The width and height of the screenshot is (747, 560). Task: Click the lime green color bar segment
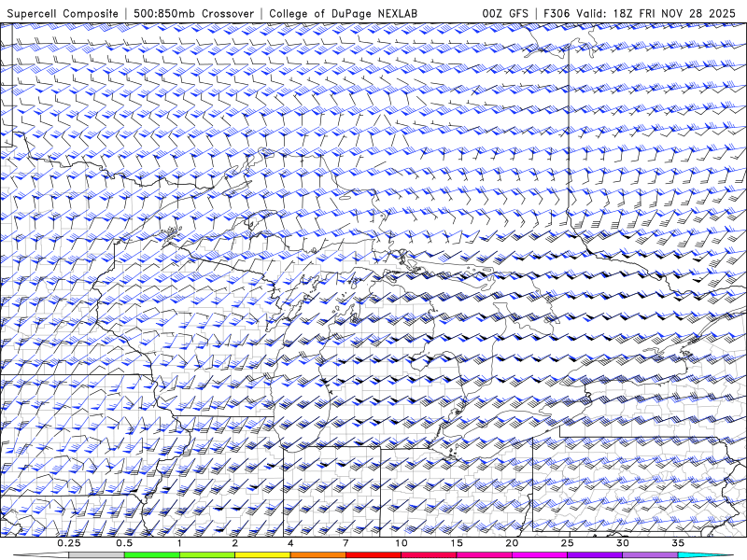(207, 555)
